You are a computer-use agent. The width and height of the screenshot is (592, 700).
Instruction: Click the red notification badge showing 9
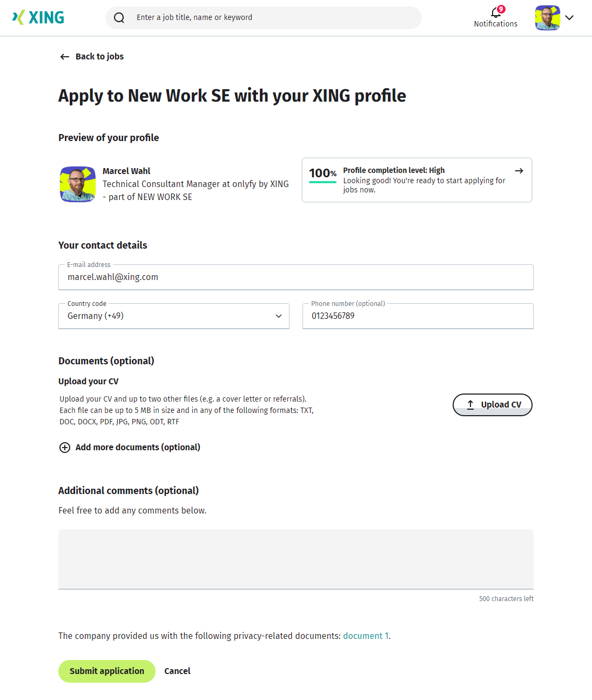tap(501, 9)
